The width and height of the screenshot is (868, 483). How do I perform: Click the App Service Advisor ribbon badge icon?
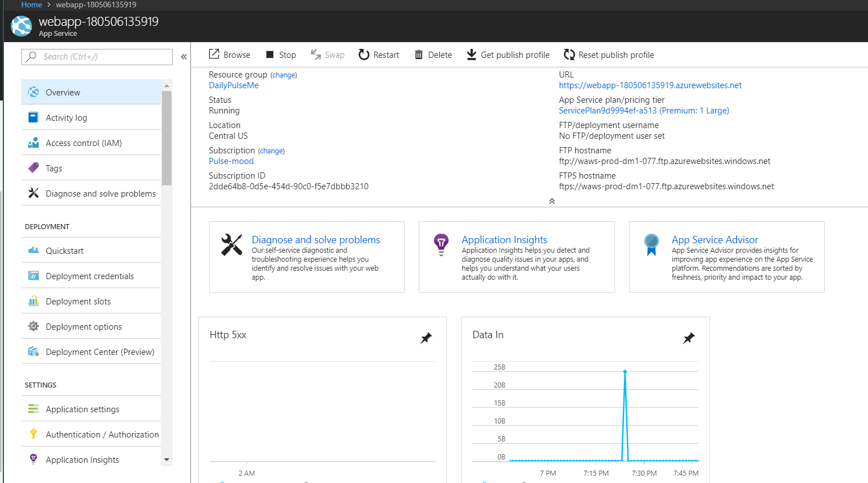pyautogui.click(x=652, y=245)
